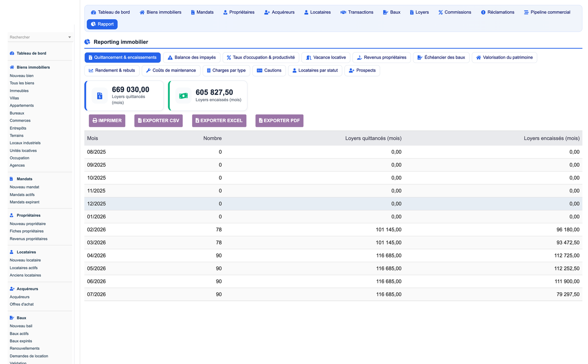Click the sidebar Tableau de bord gauge icon

[x=12, y=53]
